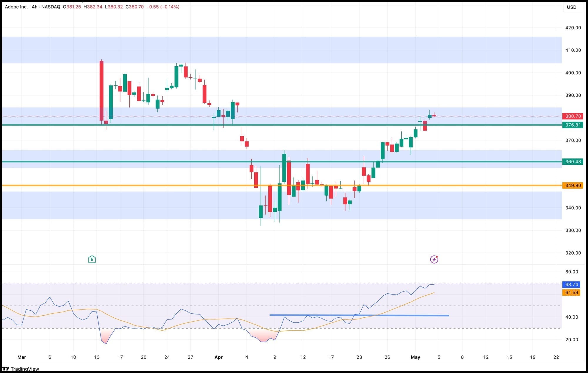The image size is (588, 373).
Task: Click the blue 68.74 RSI value label
Action: (x=571, y=284)
